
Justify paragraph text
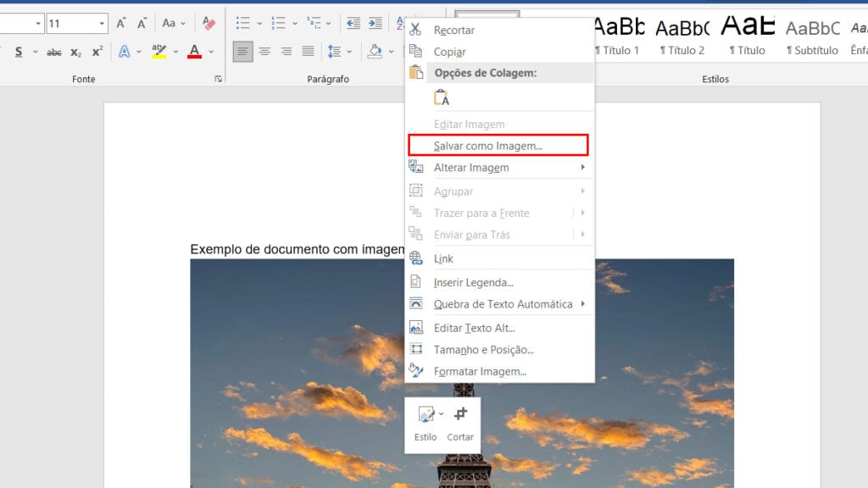pos(308,52)
